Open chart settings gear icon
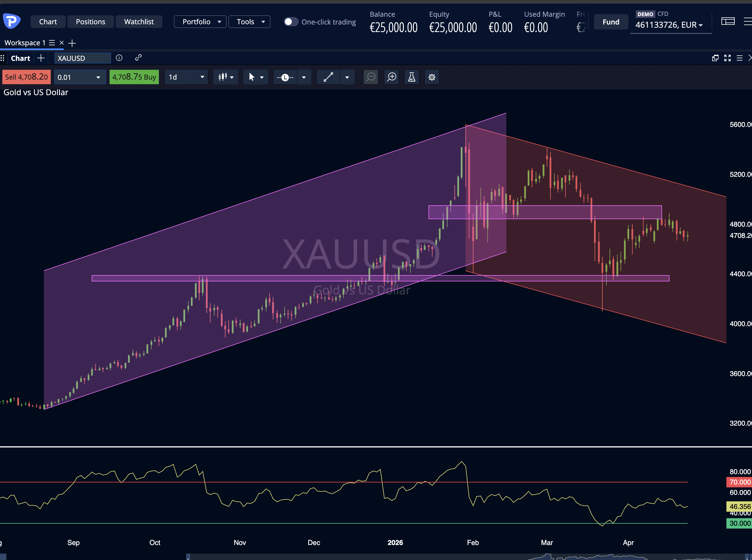 [431, 77]
